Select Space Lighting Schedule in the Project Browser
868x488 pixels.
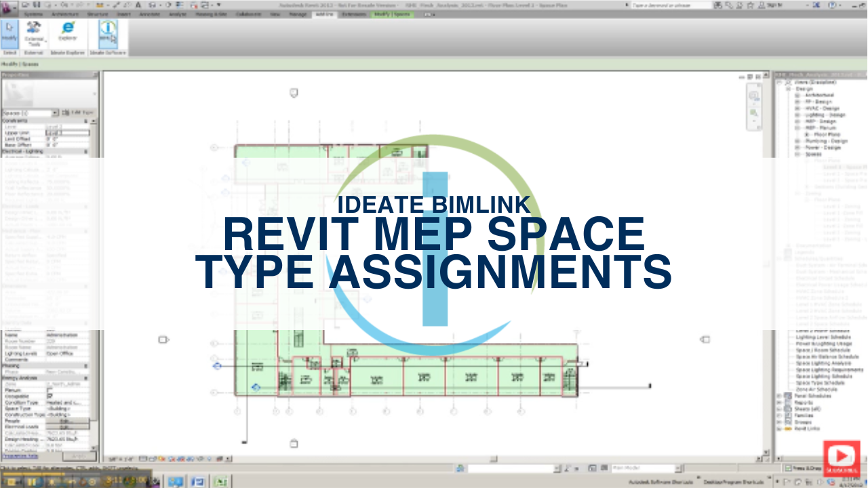coord(824,376)
